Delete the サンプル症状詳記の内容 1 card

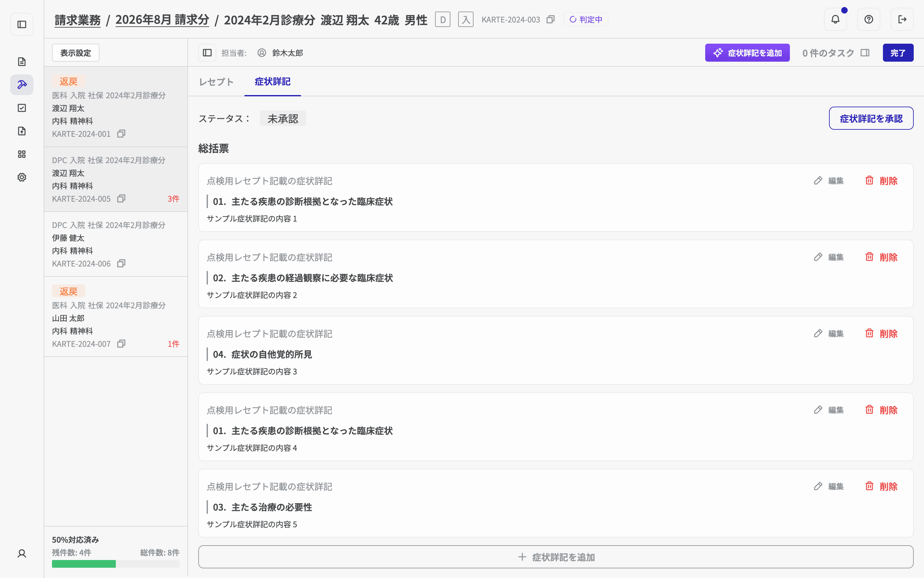coord(881,181)
